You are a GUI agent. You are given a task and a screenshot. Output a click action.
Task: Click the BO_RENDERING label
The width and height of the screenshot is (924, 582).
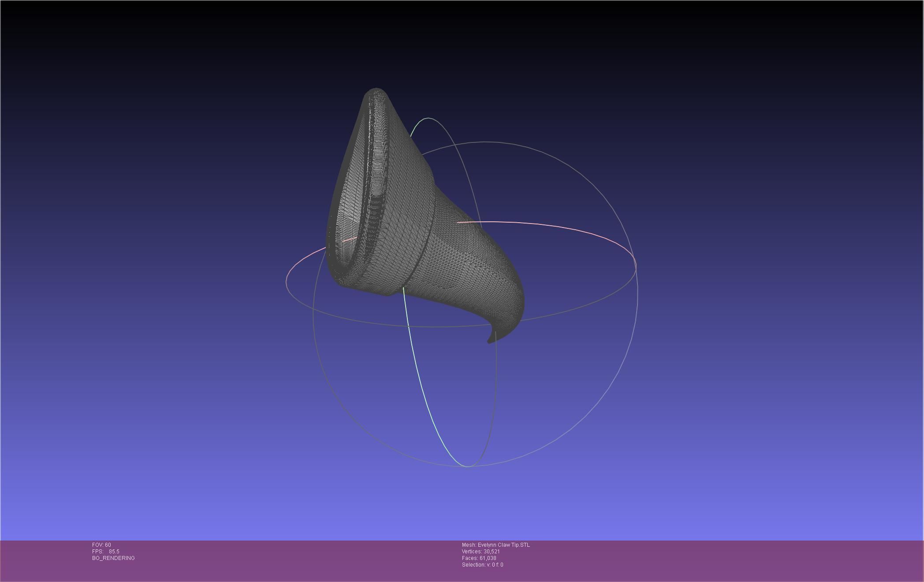coord(113,558)
